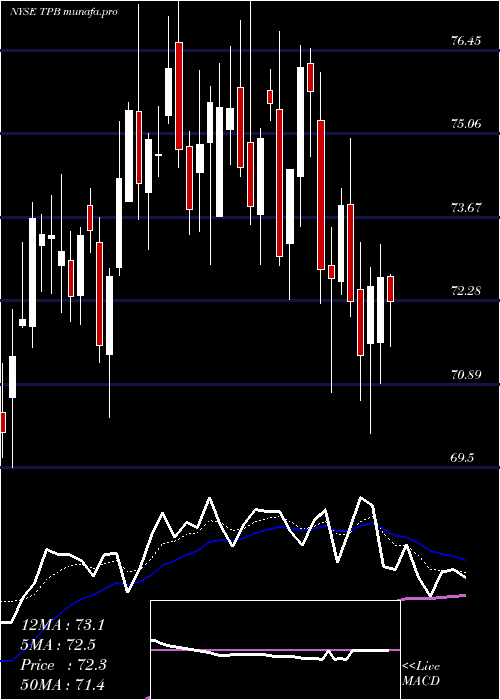Viewport: 500px width, 700px height.
Task: Click the <<Live MACD label
Action: pyautogui.click(x=421, y=674)
